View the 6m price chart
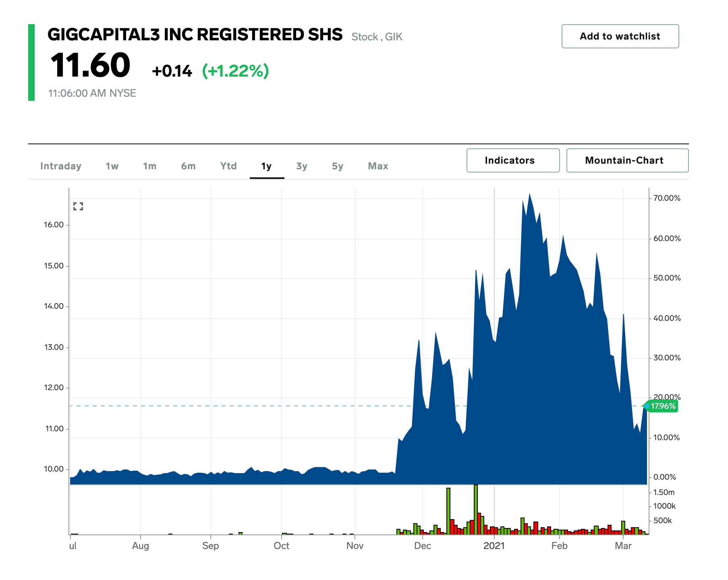This screenshot has height=580, width=728. (x=188, y=166)
